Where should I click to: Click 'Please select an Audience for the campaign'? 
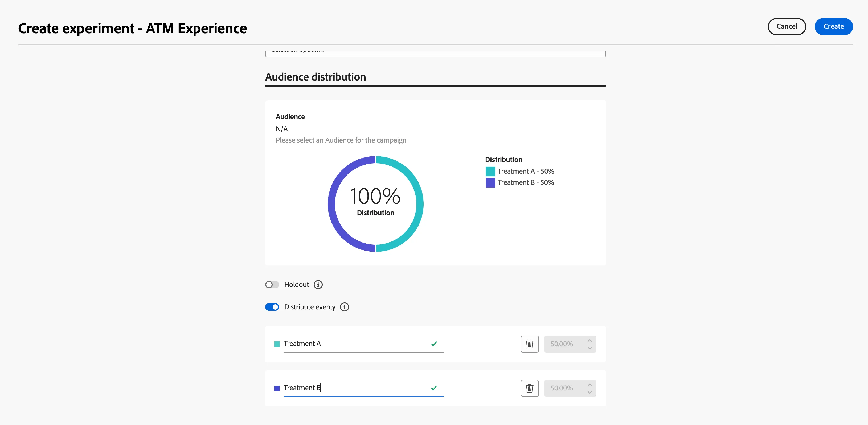(341, 140)
